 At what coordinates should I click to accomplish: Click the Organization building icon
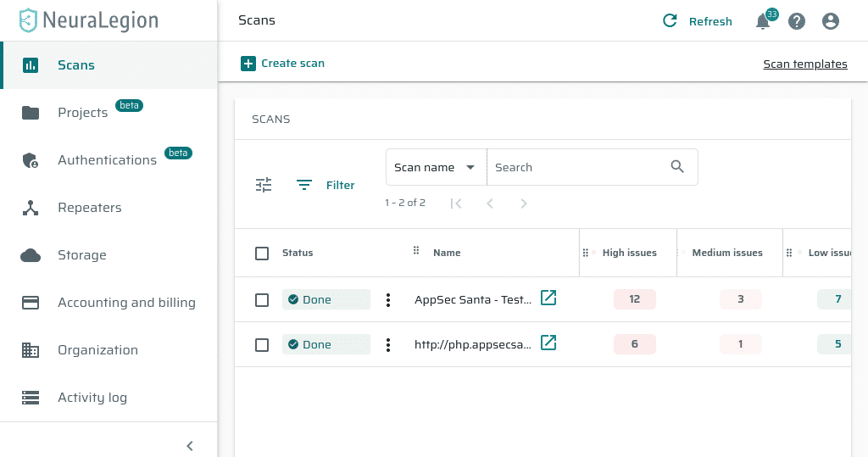tap(31, 350)
